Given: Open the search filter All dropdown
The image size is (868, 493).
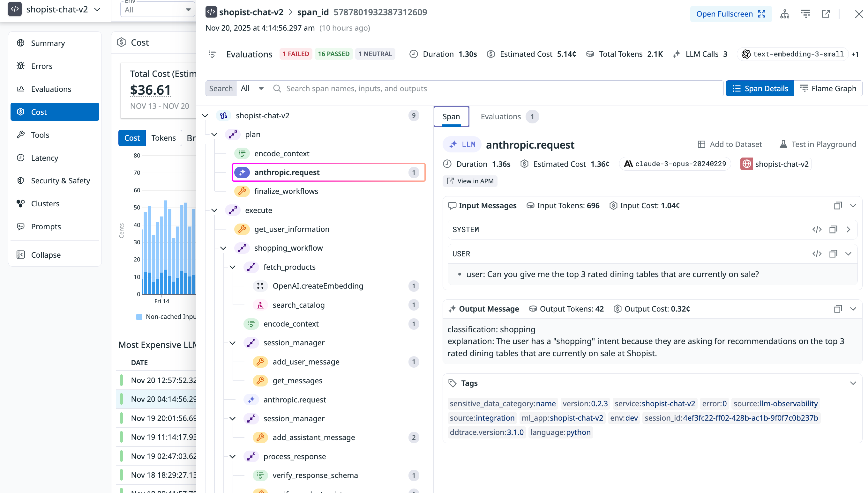Looking at the screenshot, I should [252, 88].
